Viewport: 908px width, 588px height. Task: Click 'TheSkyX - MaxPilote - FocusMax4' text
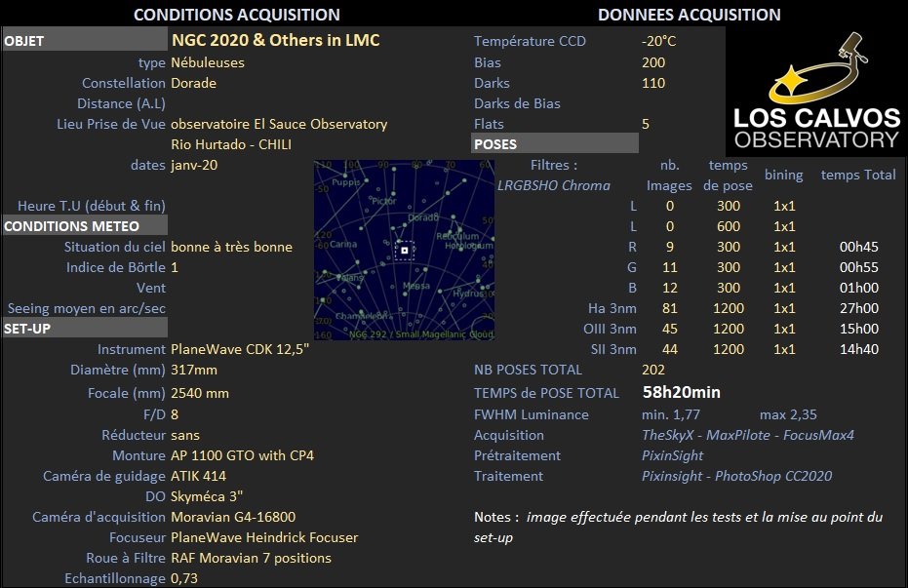[x=748, y=435]
